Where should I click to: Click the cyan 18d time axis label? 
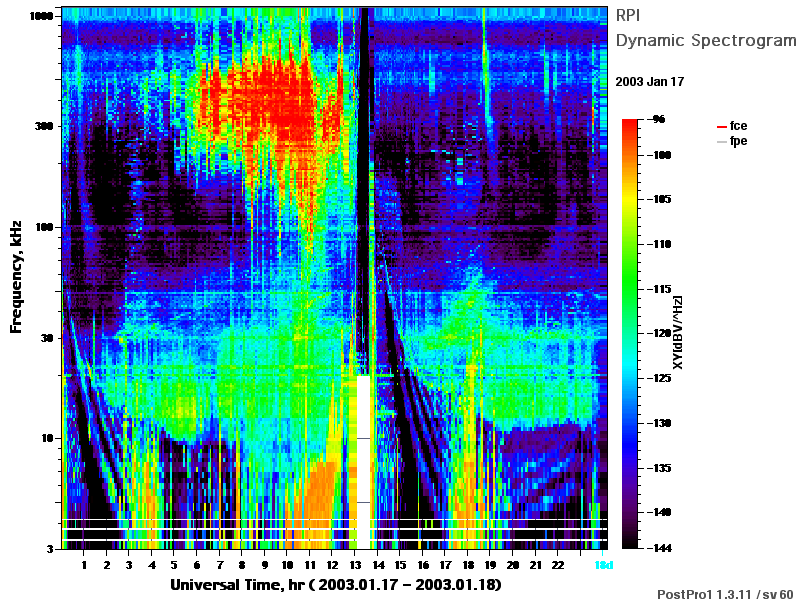click(x=604, y=565)
